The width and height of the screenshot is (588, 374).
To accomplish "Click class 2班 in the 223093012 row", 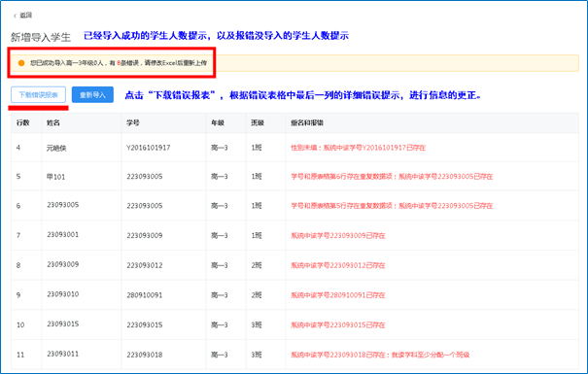I will point(257,265).
